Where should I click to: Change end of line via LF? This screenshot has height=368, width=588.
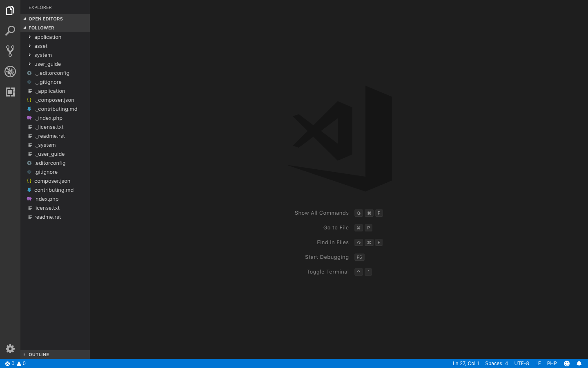pos(538,364)
